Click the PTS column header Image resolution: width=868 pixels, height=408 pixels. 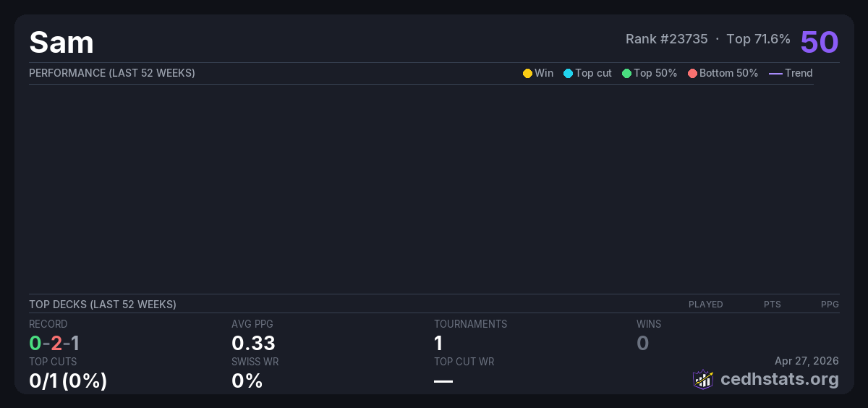coord(772,305)
